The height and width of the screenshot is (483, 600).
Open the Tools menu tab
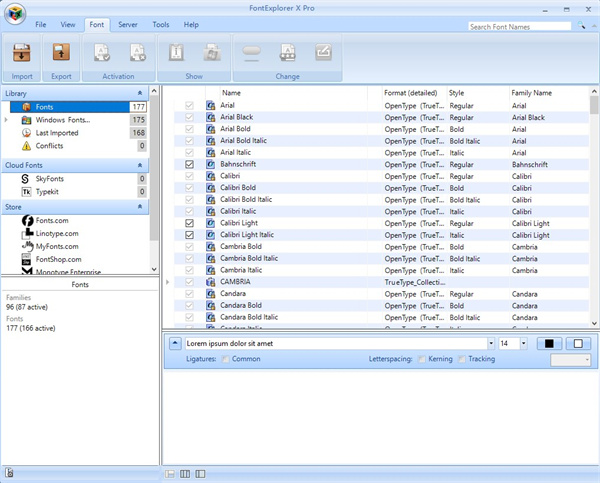[160, 24]
